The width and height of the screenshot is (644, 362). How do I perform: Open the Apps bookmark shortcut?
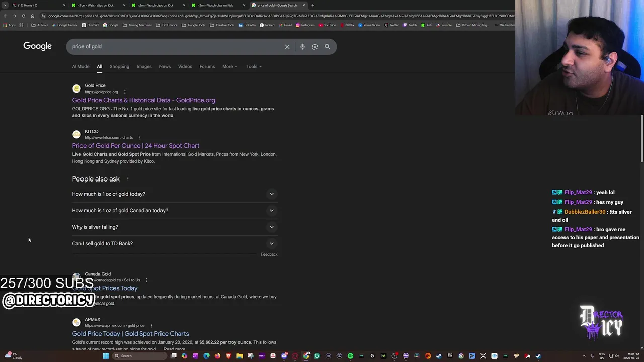pos(9,25)
